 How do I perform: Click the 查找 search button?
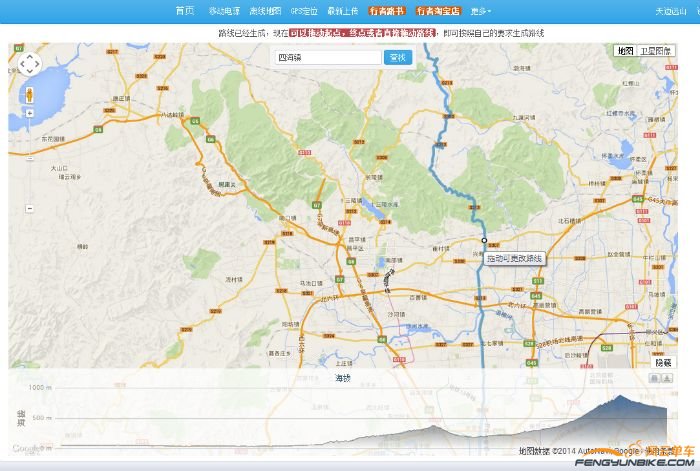coord(398,58)
